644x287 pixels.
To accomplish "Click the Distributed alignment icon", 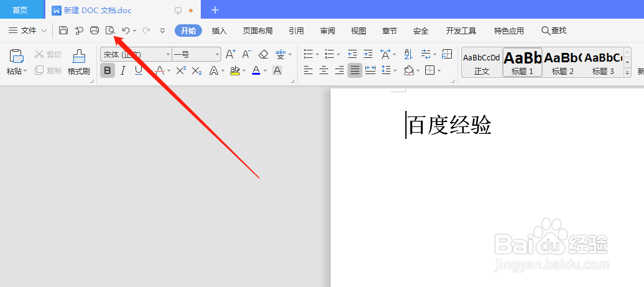I will click(370, 71).
